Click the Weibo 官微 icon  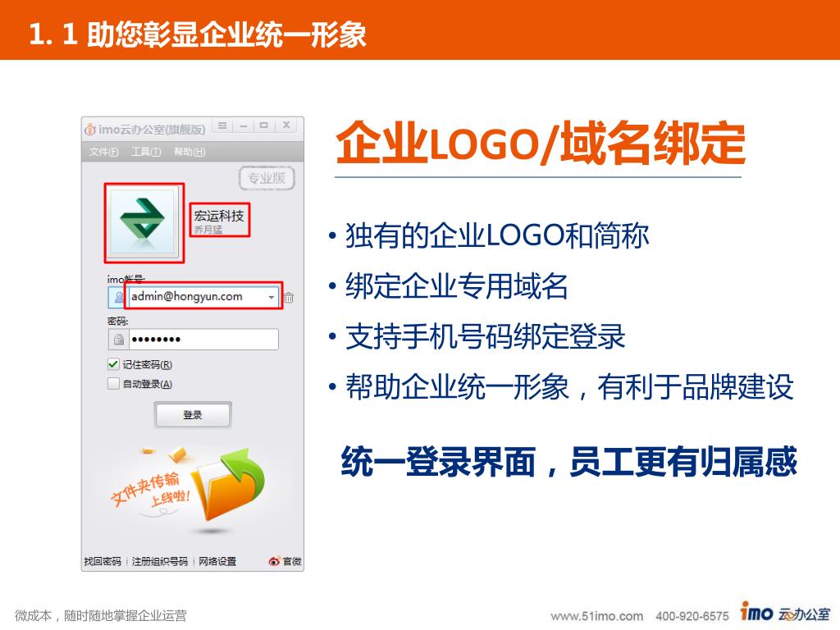[x=274, y=561]
